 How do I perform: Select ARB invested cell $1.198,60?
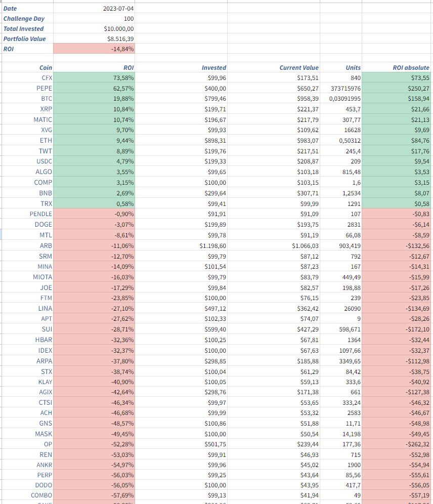click(x=181, y=245)
